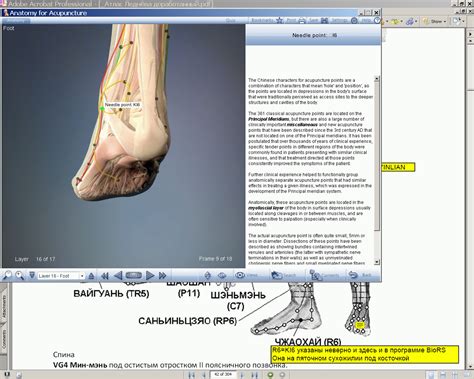This screenshot has width=474, height=379.
Task: Open the Layer 16 - Foot dropdown
Action: pyautogui.click(x=61, y=276)
